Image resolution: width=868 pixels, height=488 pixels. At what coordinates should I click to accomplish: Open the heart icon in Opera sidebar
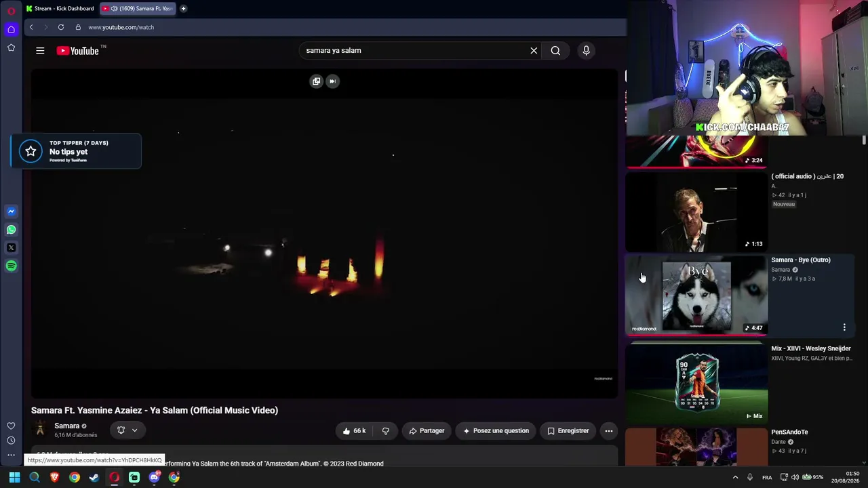(11, 426)
